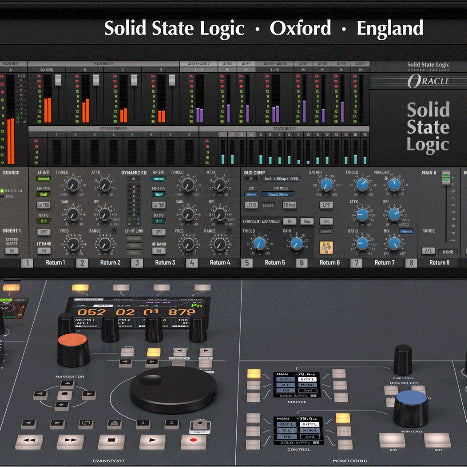Select return number 1 button
Viewport: 467px width, 467px height.
[27, 263]
